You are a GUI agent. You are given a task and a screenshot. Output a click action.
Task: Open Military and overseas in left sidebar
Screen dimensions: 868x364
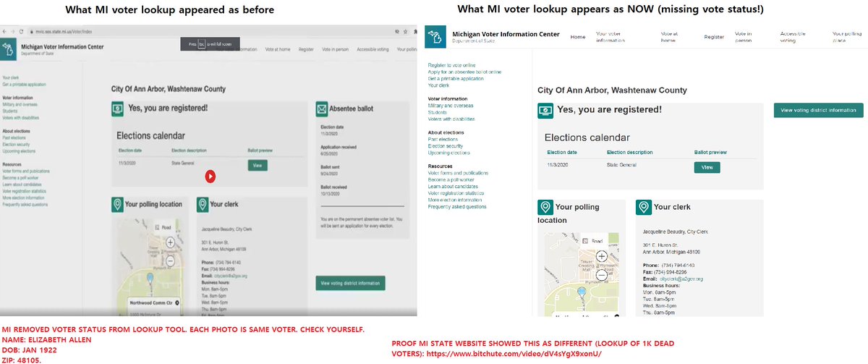tap(19, 104)
